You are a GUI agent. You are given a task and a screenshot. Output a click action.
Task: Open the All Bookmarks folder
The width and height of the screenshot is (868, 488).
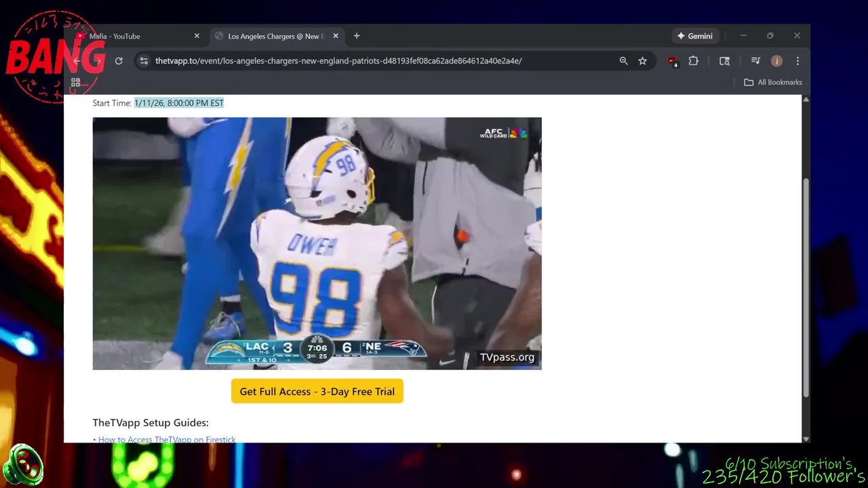pos(773,82)
